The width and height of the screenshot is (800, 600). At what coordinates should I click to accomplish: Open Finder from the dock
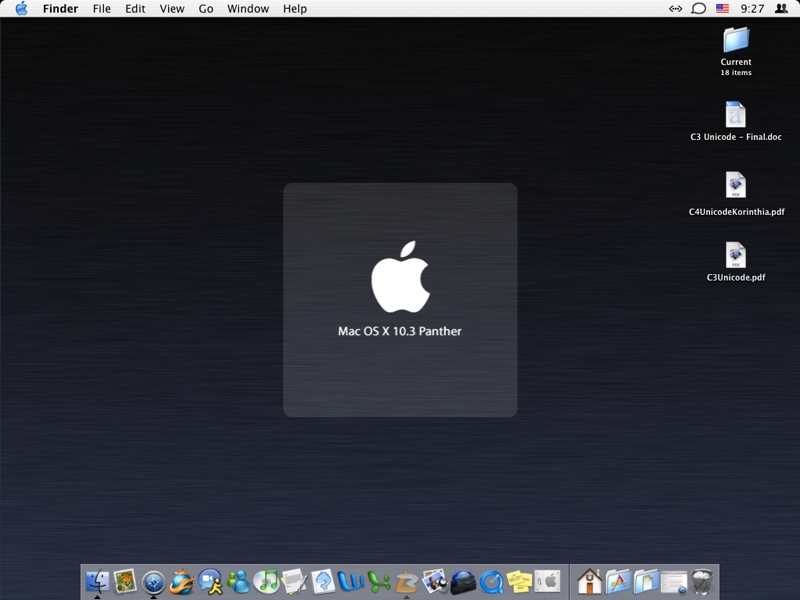pos(97,581)
